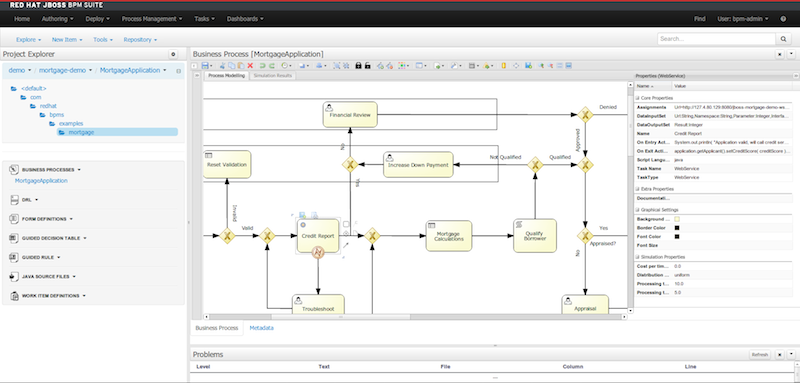Click the Project Explorer gear settings icon
Screen dimensions: 800x383
(173, 54)
